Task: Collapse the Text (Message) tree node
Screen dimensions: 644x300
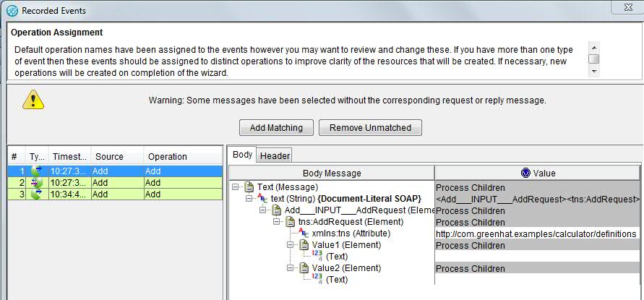Action: 236,187
